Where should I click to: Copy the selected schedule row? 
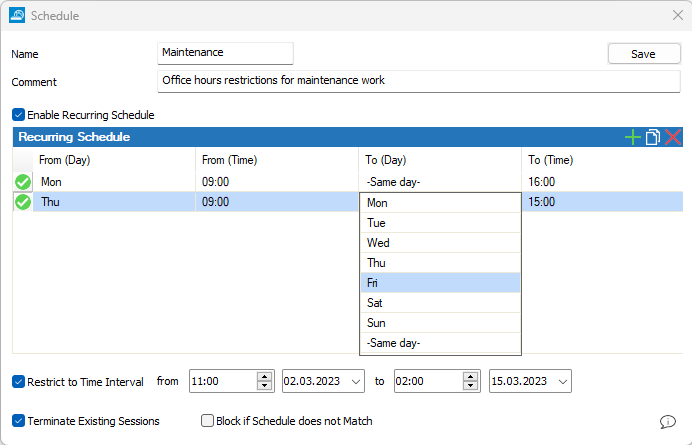(x=653, y=137)
